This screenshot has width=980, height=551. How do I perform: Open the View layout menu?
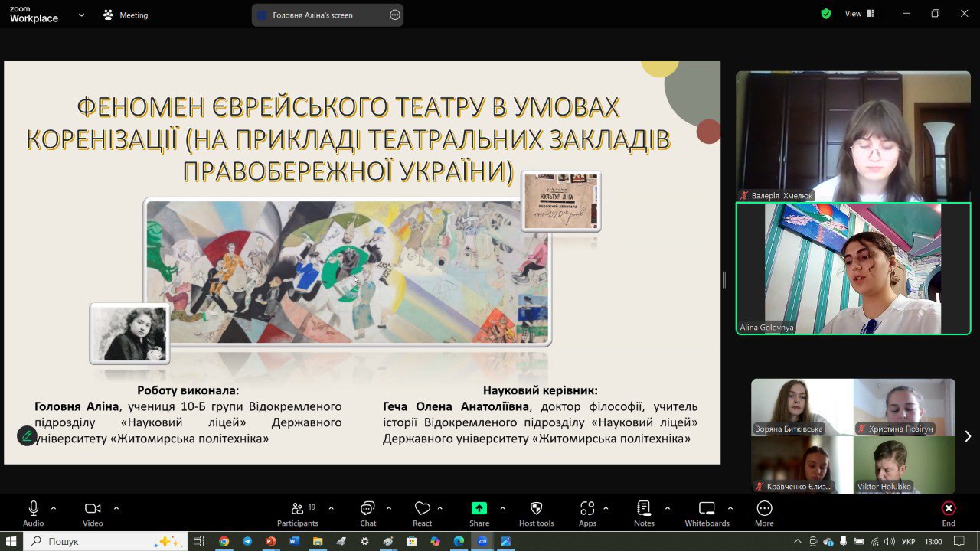860,14
